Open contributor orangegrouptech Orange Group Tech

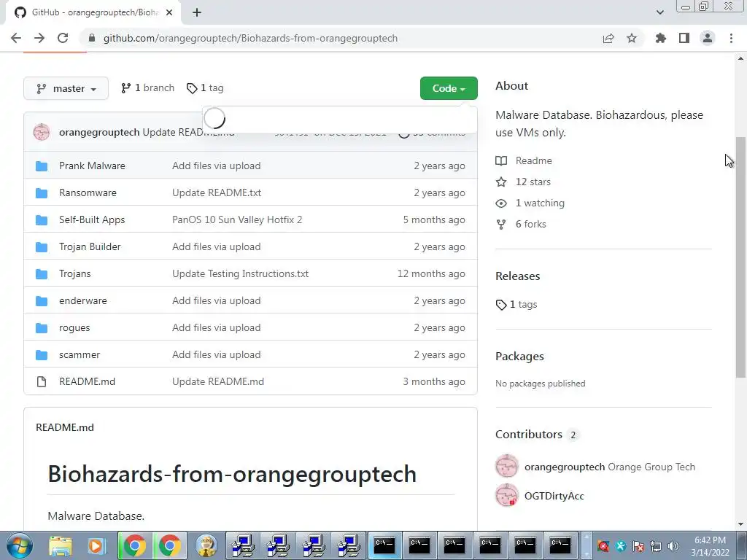click(610, 467)
